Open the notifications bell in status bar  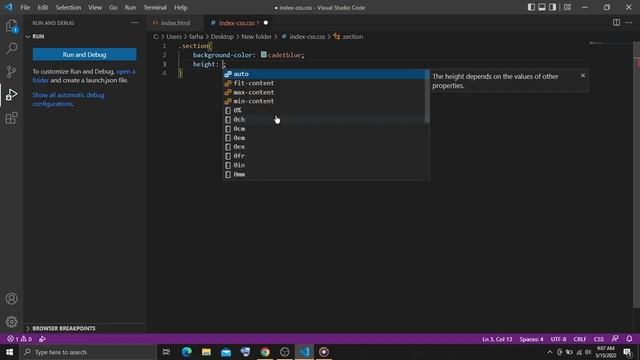629,339
